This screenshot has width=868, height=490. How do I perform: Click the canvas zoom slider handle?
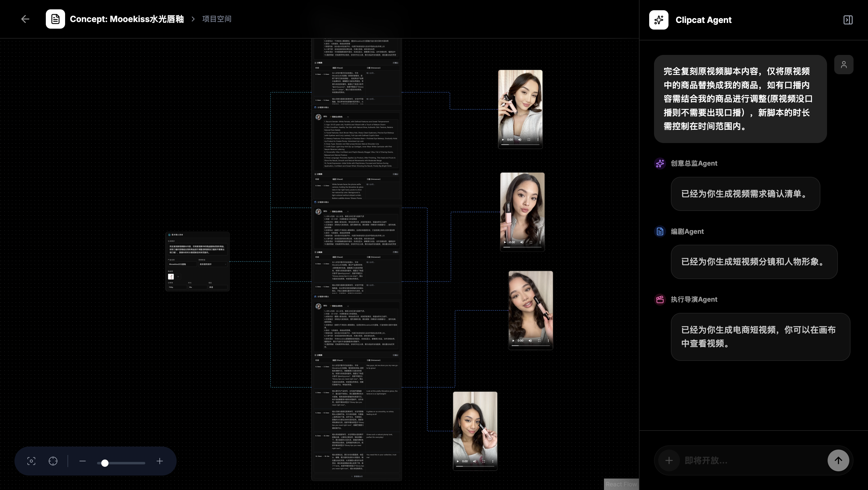[x=105, y=463]
